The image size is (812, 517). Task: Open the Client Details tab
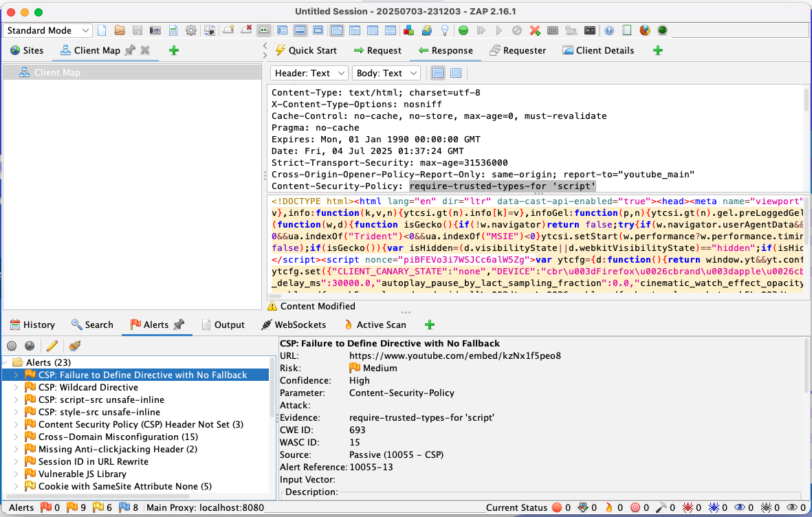(x=598, y=50)
